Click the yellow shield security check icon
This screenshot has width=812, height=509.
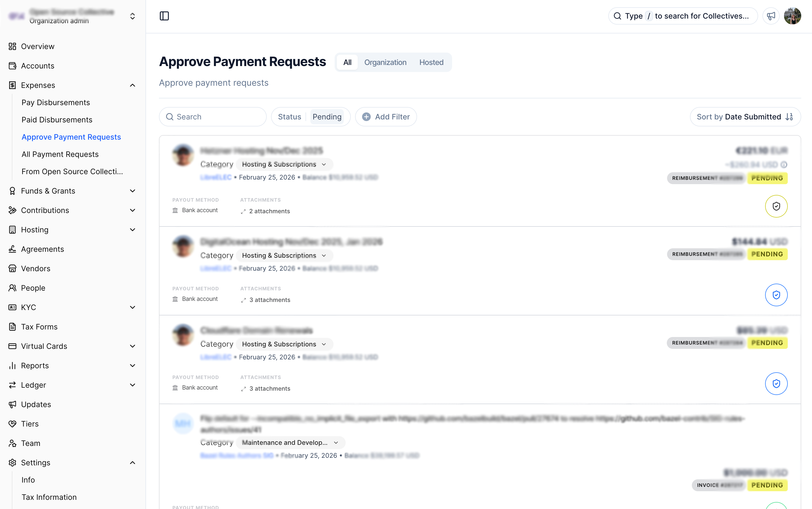click(x=776, y=206)
